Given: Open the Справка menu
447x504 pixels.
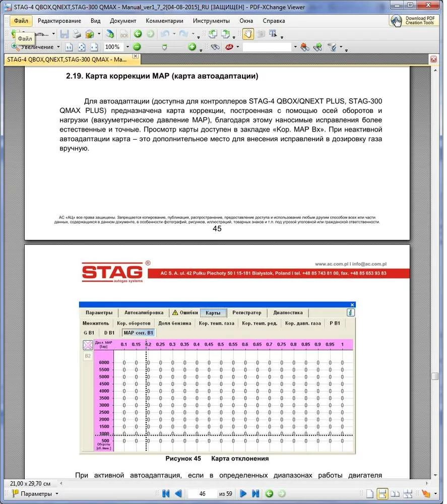Looking at the screenshot, I should point(274,21).
